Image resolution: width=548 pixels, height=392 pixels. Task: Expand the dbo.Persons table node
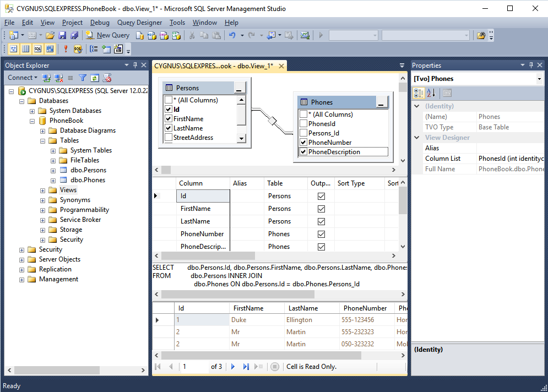pos(53,171)
